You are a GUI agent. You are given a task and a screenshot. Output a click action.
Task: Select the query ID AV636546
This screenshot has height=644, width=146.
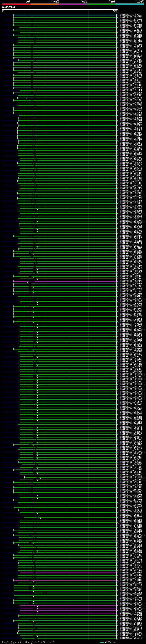tap(8, 8)
